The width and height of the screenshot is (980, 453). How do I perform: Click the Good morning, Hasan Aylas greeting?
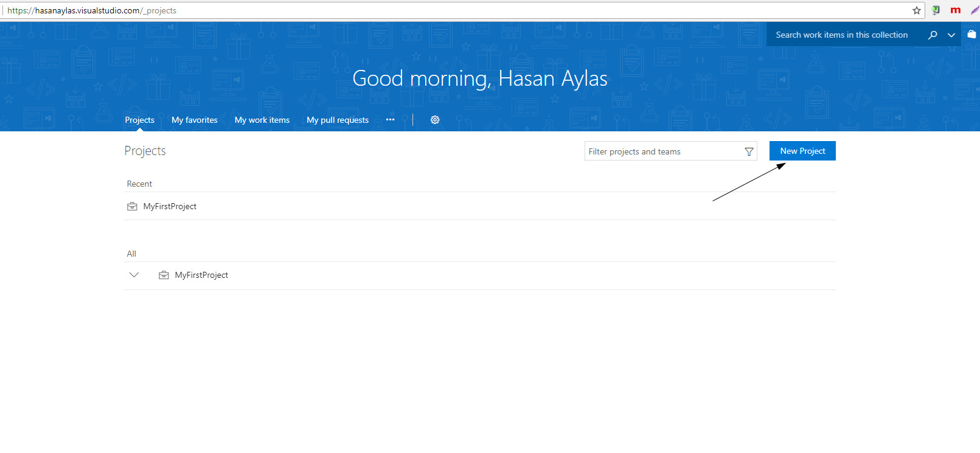tap(480, 78)
